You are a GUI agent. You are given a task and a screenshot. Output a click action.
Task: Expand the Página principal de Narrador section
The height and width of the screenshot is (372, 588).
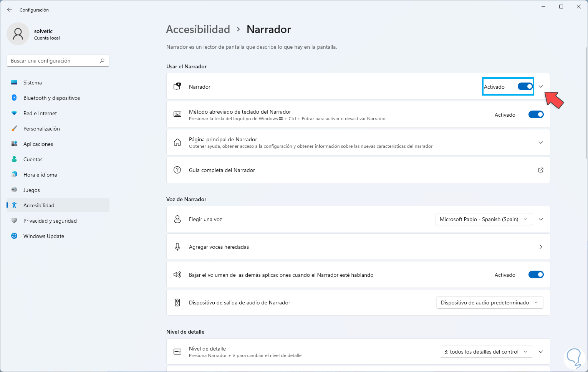541,142
